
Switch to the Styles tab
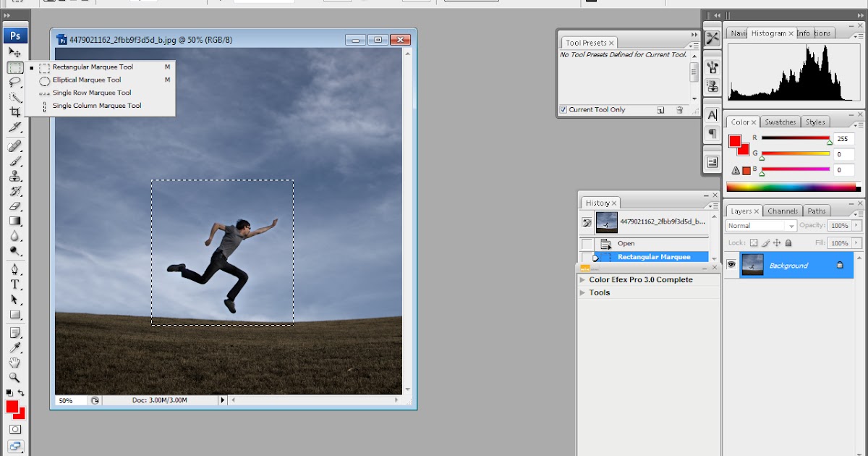(815, 122)
